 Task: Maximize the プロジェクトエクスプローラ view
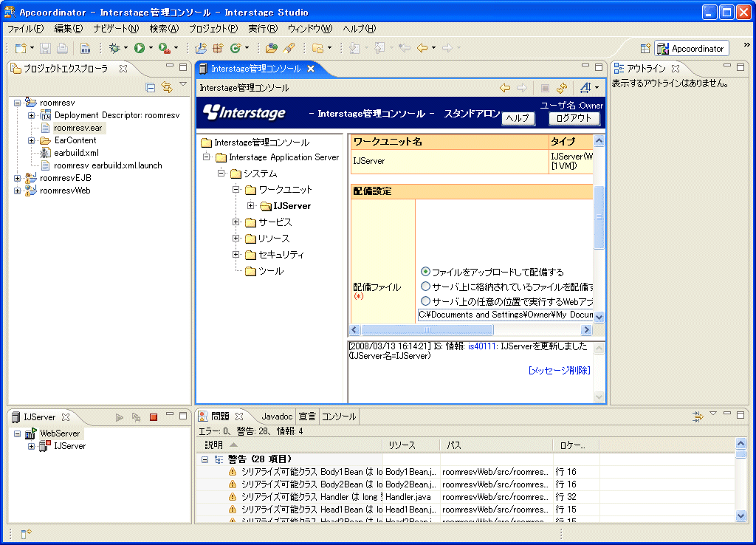tap(183, 67)
